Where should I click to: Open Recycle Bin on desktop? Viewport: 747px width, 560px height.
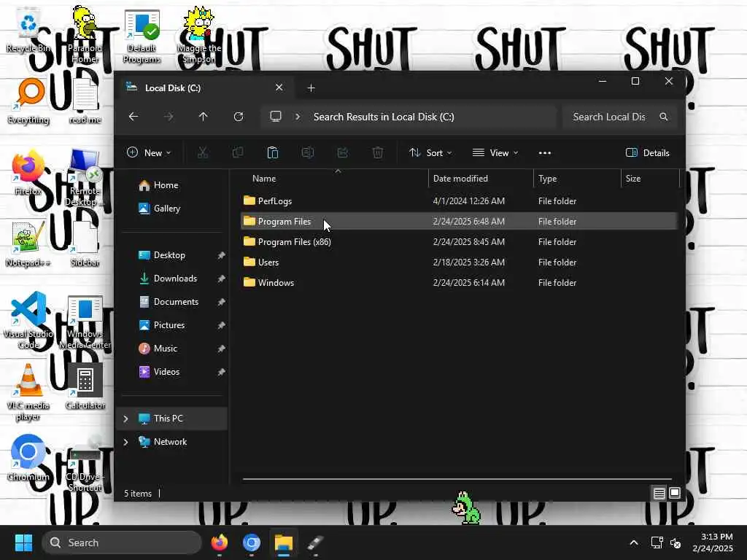[28, 31]
